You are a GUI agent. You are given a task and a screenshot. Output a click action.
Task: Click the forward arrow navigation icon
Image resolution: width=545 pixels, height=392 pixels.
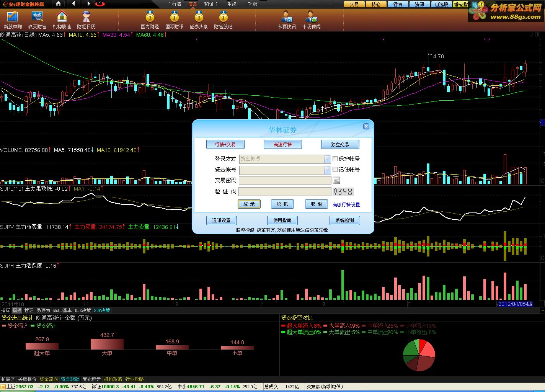point(88,4)
